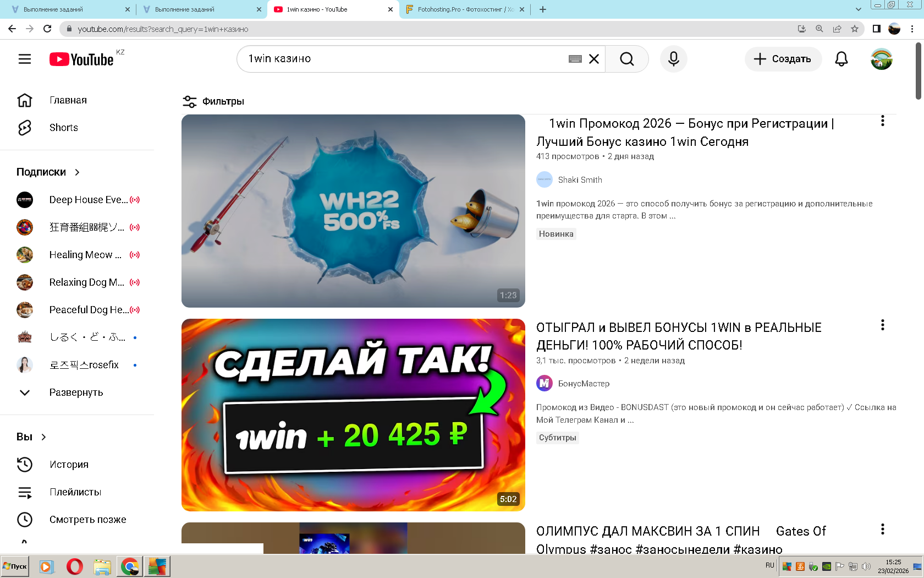Image resolution: width=924 pixels, height=578 pixels.
Task: Open the rosefix subscription channel
Action: coord(78,365)
